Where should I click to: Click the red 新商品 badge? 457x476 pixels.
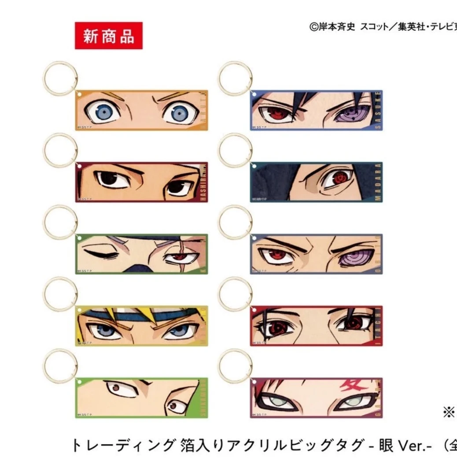(109, 36)
